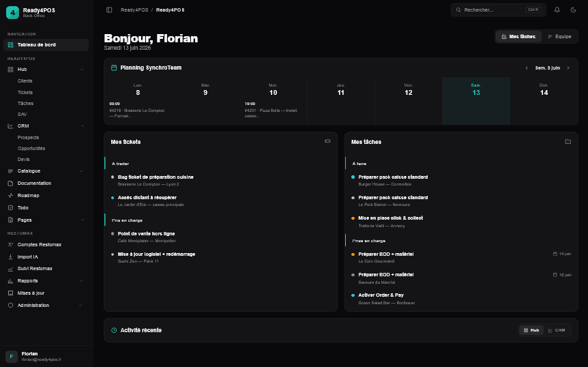Click the Documentation file icon

(x=10, y=183)
